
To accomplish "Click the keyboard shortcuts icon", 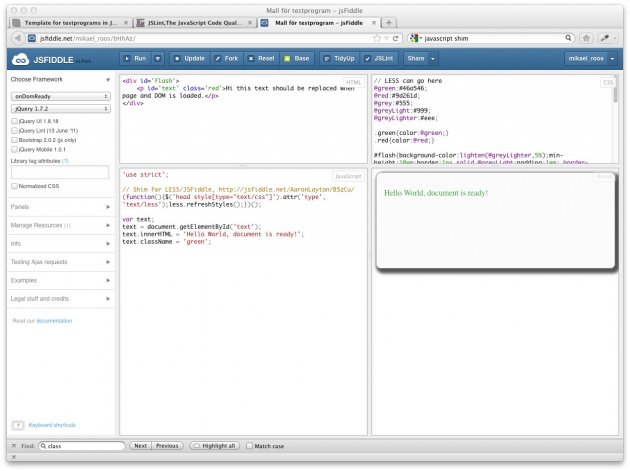I will coord(18,425).
